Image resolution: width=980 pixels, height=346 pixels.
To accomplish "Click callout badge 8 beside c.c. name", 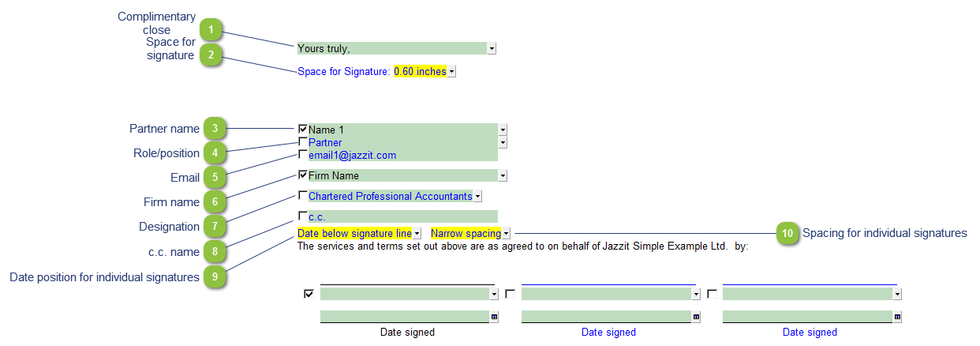I will [x=214, y=251].
